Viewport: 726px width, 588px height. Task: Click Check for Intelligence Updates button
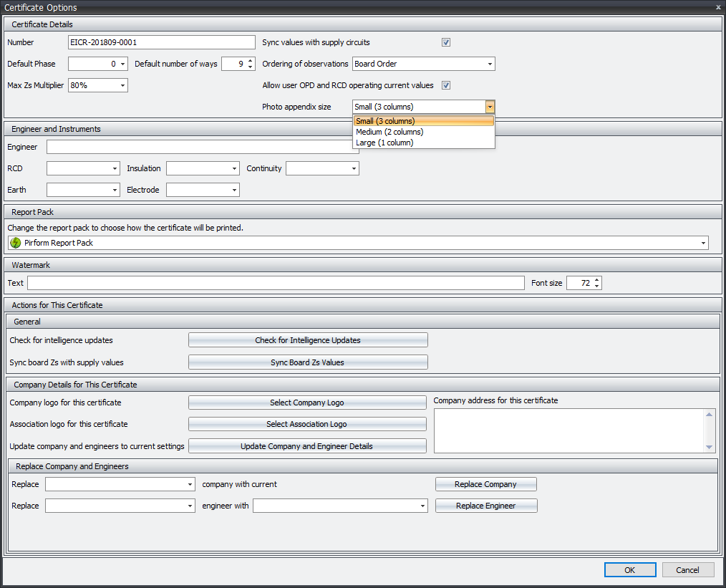point(308,340)
